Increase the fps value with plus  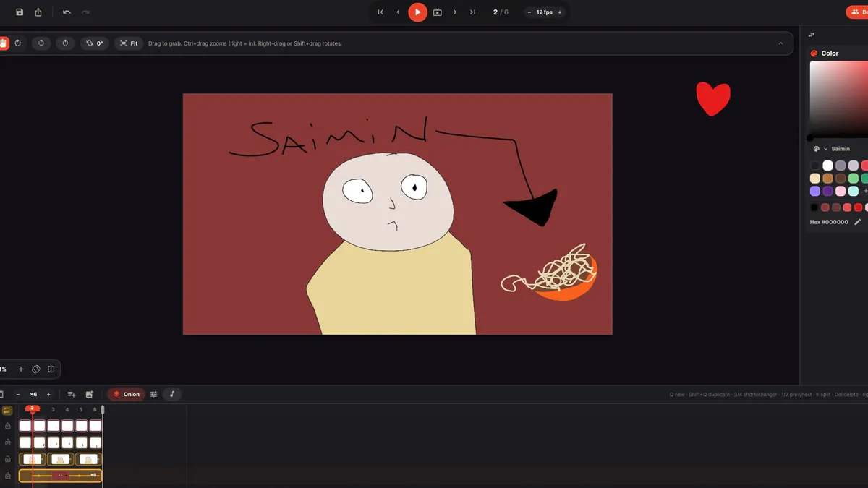(x=559, y=12)
